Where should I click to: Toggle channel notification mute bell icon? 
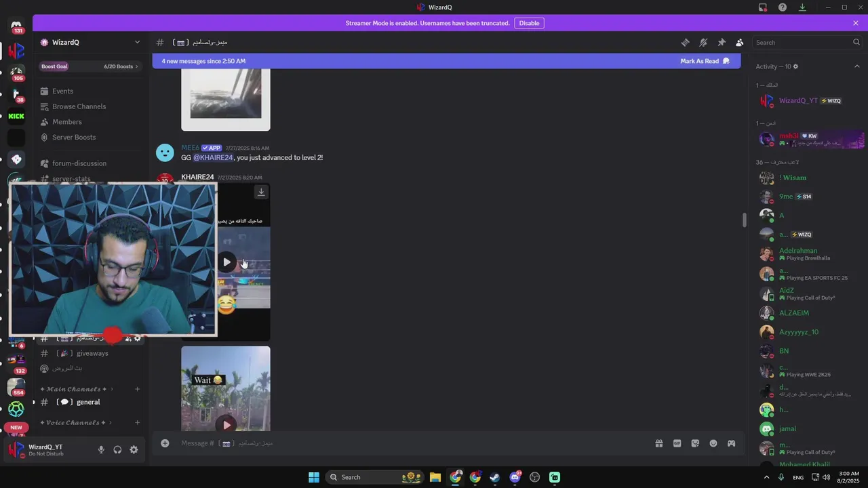703,42
